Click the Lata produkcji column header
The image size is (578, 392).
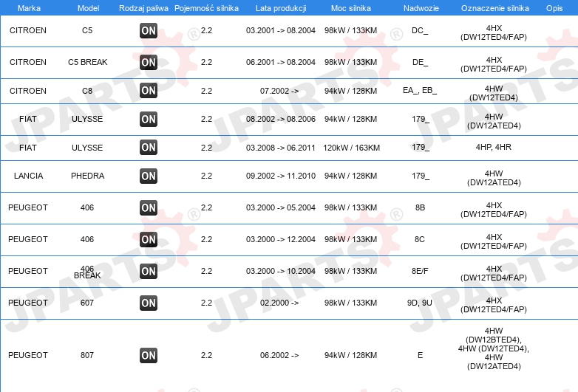click(281, 8)
